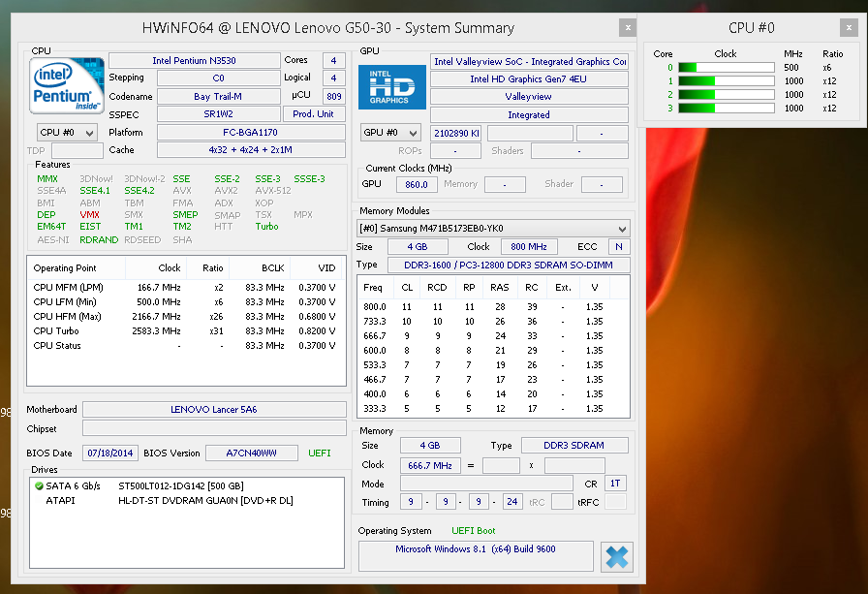Click the green UEFI label next to BIOS version

point(320,453)
